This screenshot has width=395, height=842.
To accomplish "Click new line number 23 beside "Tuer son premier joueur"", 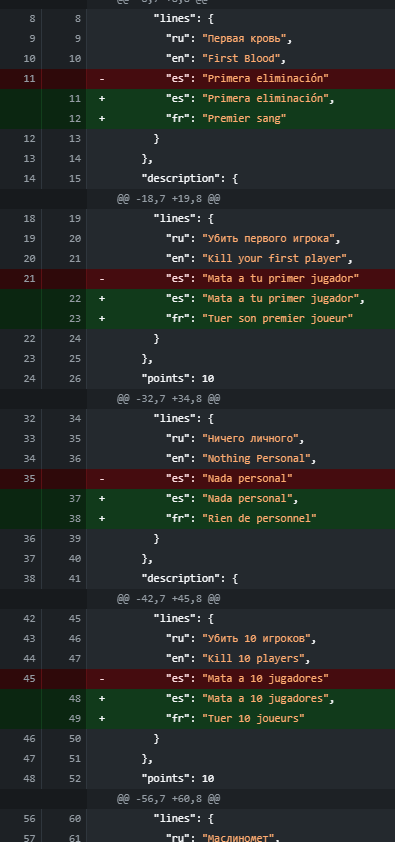I will pyautogui.click(x=75, y=319).
